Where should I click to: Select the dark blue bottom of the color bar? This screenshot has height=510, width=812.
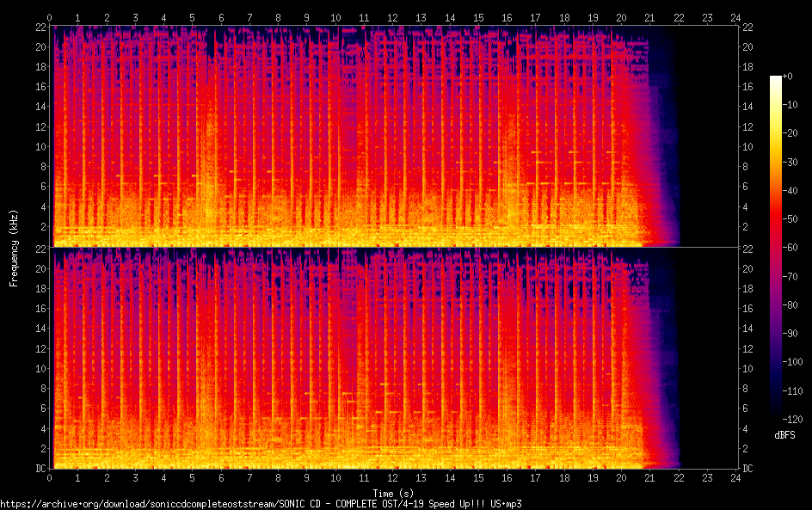[775, 416]
